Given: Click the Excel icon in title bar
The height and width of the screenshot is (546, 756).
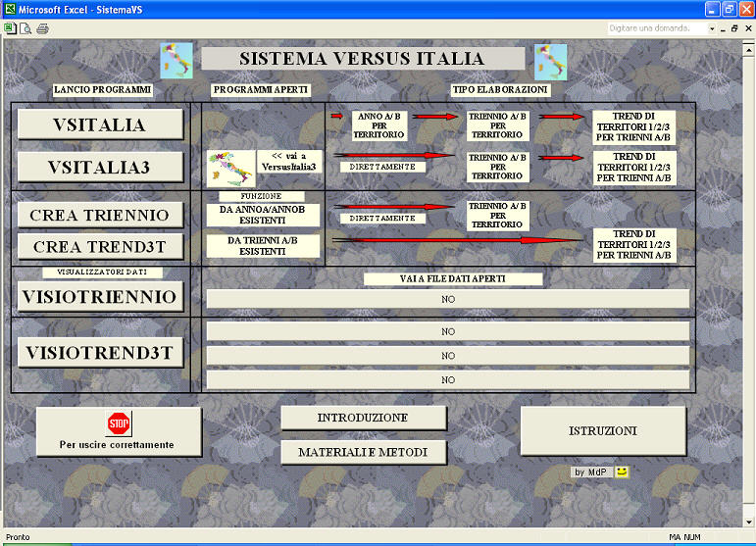Looking at the screenshot, I should (10, 9).
